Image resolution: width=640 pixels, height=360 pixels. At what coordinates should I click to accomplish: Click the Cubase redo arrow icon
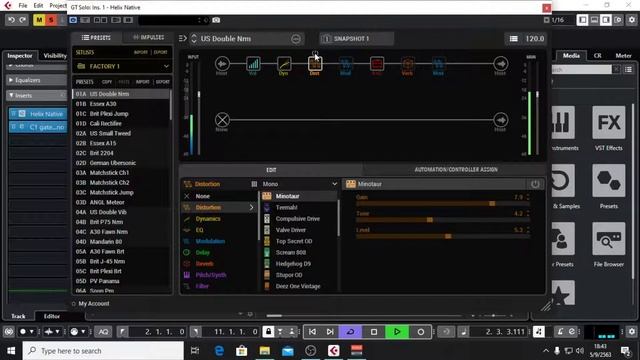22,20
